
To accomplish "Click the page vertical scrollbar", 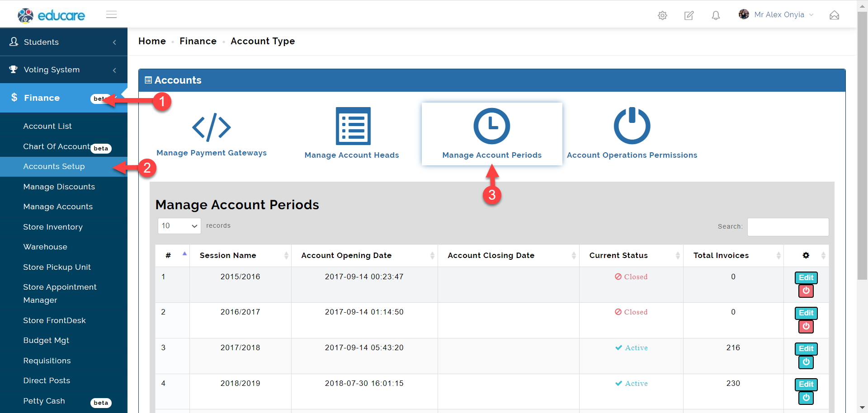I will (862, 145).
